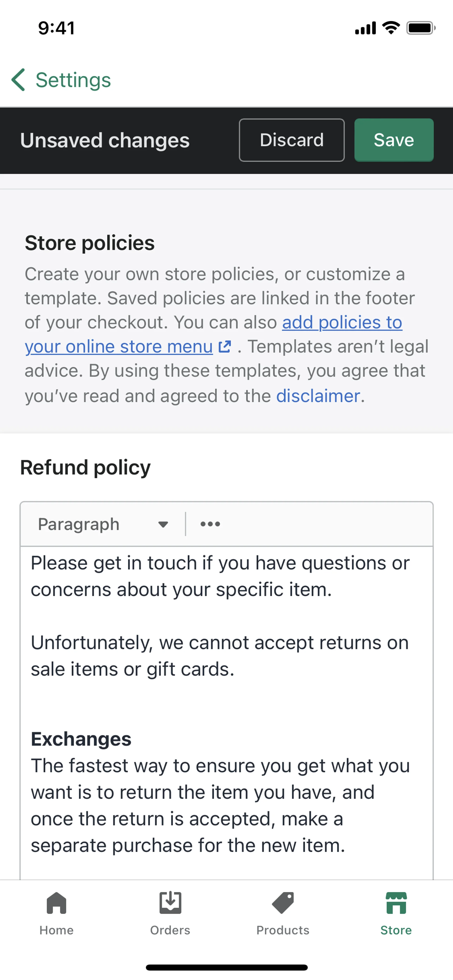Click the external link icon after store menu

[225, 347]
